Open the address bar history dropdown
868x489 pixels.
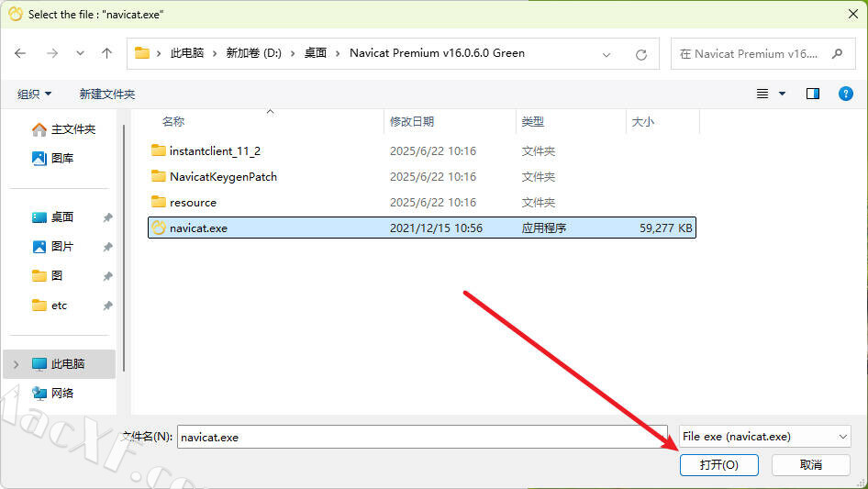606,54
